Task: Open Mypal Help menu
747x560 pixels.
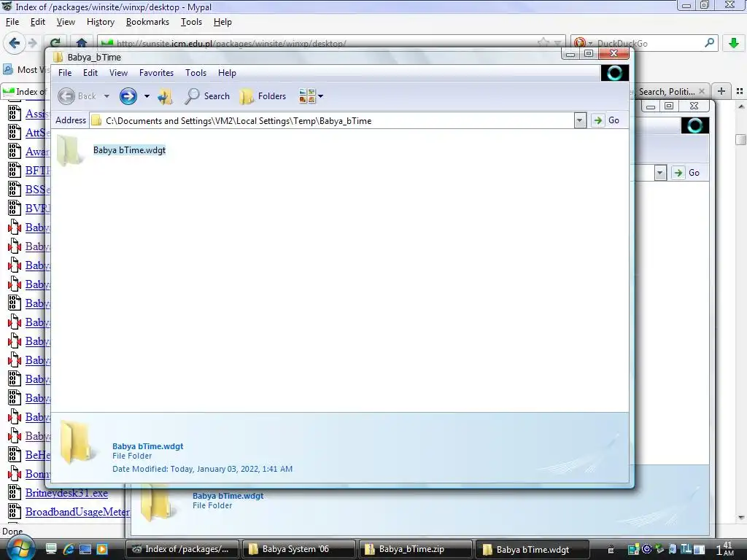Action: (222, 22)
